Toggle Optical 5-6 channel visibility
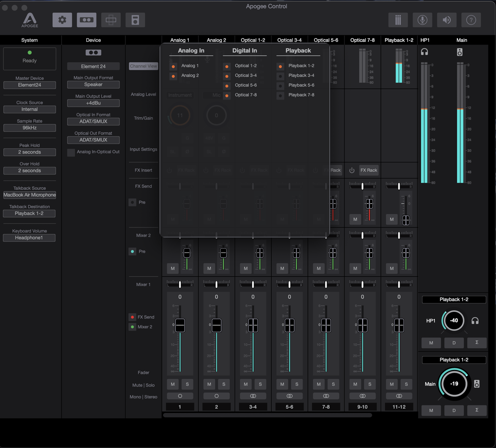 [227, 86]
